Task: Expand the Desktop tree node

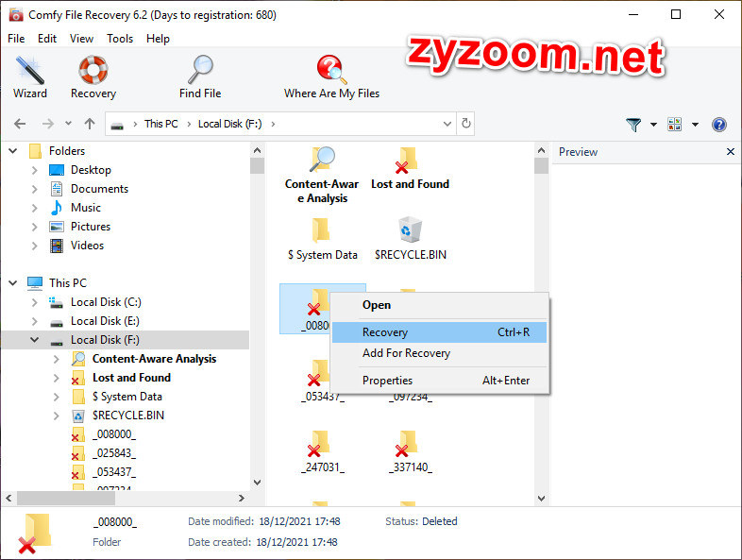Action: point(34,170)
